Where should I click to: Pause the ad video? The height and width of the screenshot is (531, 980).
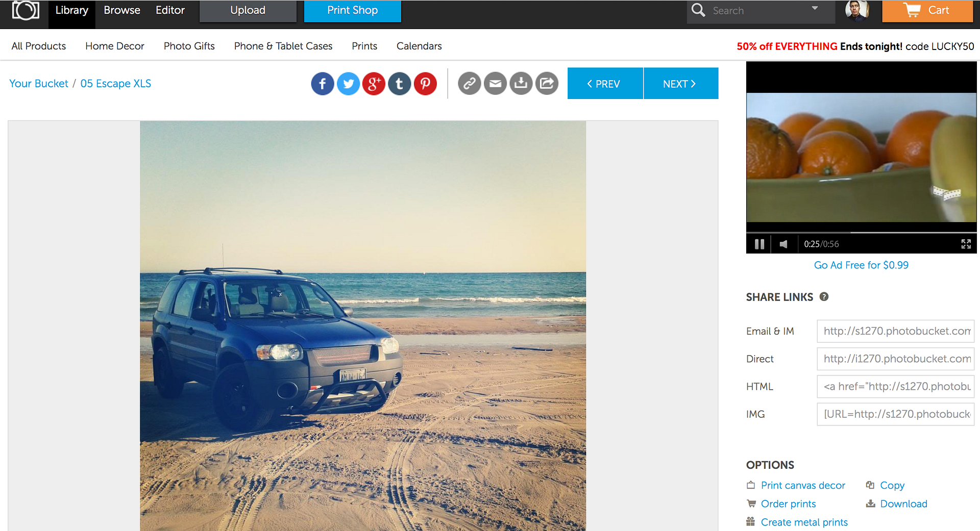[759, 244]
